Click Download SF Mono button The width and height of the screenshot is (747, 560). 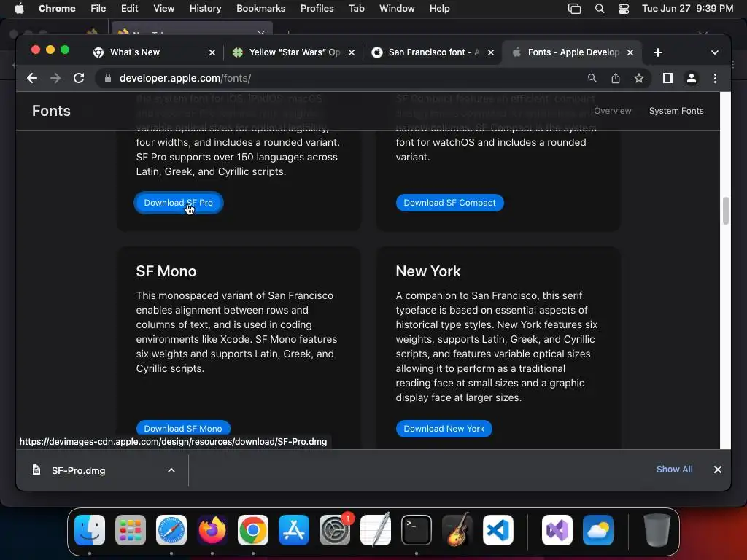tap(183, 428)
